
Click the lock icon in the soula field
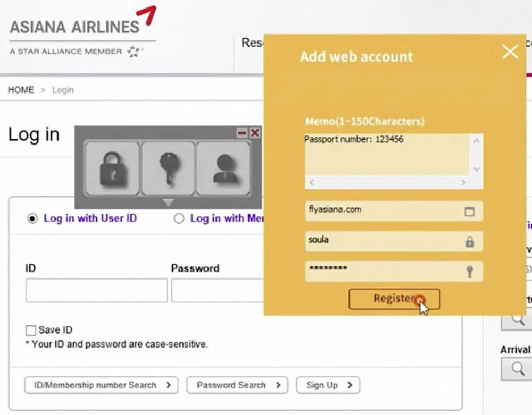pyautogui.click(x=470, y=241)
